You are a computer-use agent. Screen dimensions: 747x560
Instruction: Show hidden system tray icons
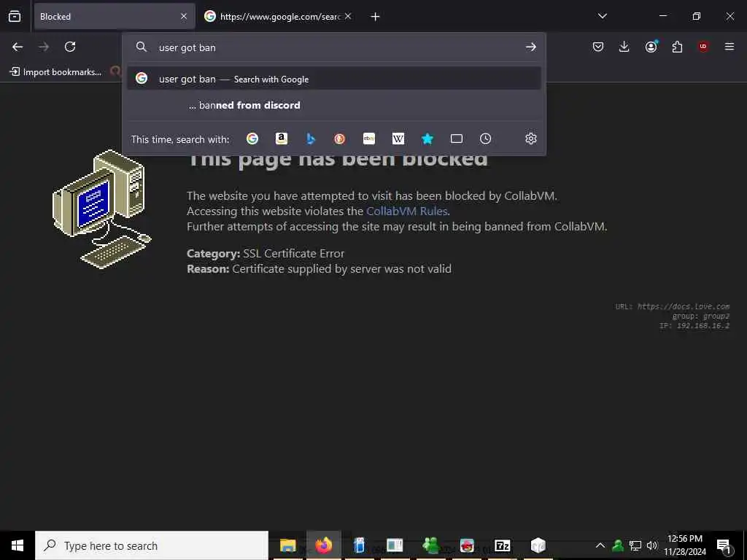click(600, 545)
